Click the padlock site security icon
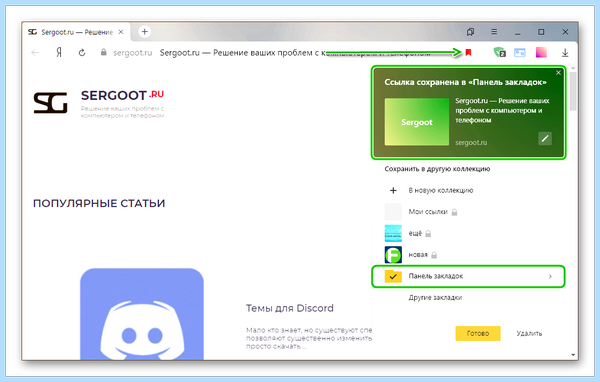 (x=103, y=52)
